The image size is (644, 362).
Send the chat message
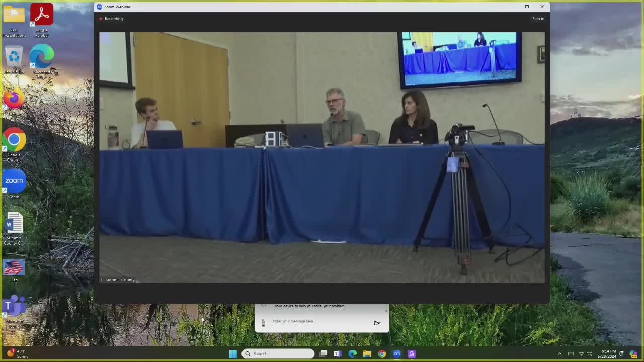[377, 323]
